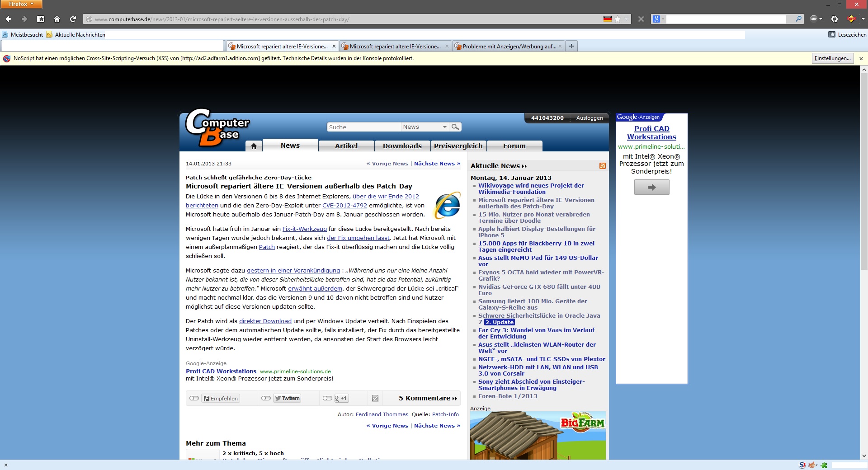Click the Internet Explorer logo image
The image size is (868, 470).
pyautogui.click(x=448, y=206)
